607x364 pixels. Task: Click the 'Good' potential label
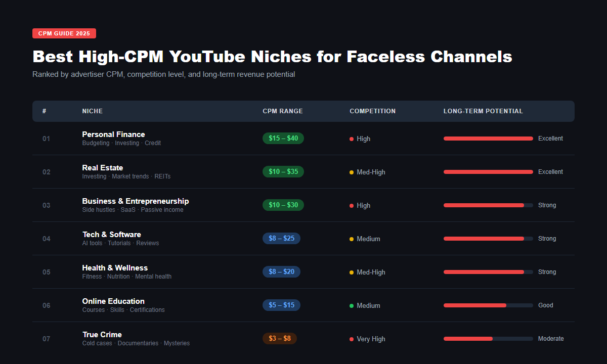[546, 305]
